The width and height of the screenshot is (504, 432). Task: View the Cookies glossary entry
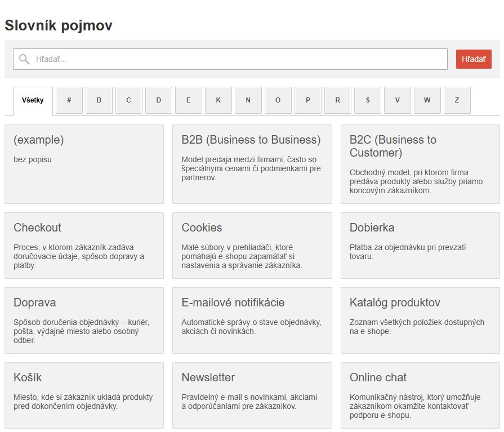coord(252,245)
